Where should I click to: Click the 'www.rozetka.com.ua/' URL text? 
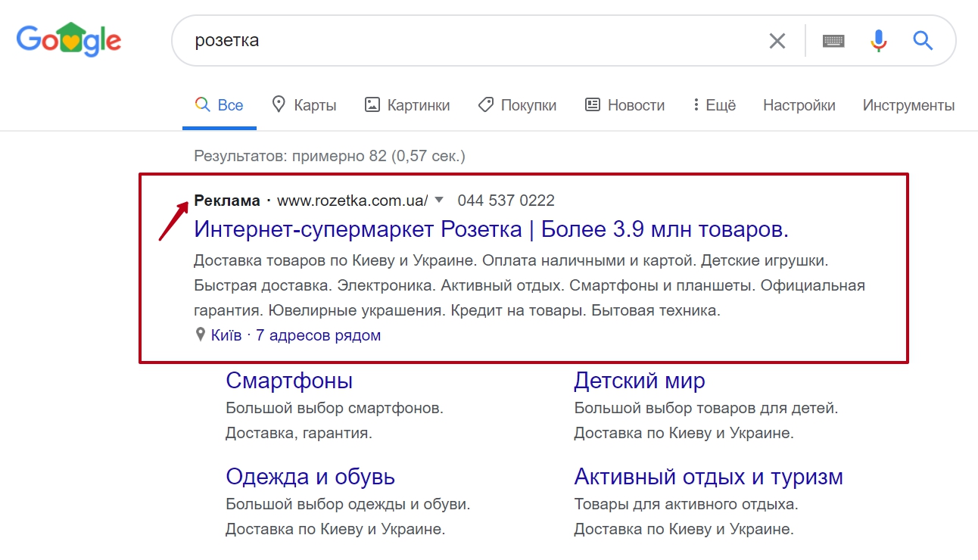point(353,201)
